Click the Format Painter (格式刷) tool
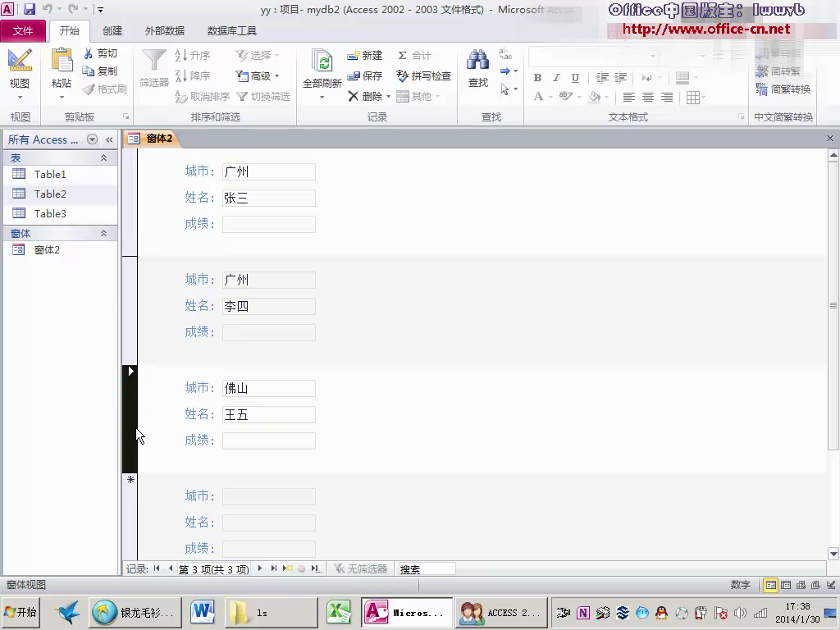 pos(104,89)
